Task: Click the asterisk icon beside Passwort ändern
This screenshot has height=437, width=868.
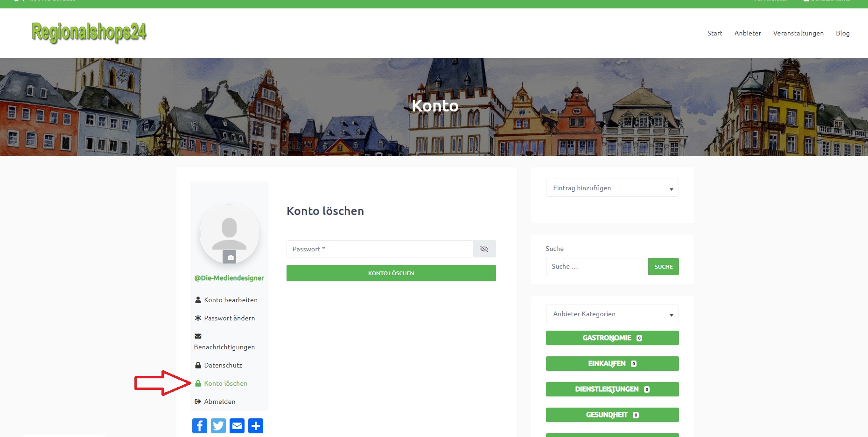Action: [198, 318]
